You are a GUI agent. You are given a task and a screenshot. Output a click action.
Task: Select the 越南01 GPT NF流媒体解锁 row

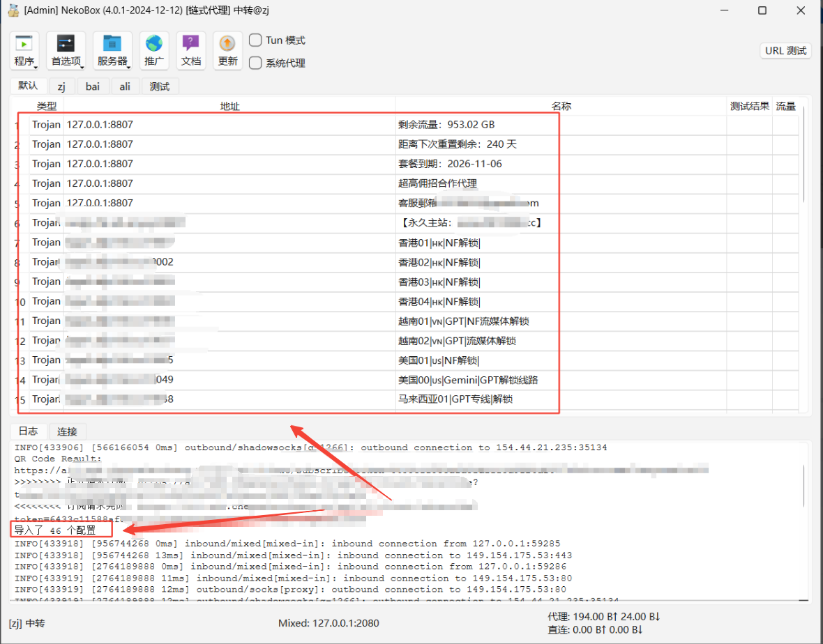pyautogui.click(x=463, y=321)
